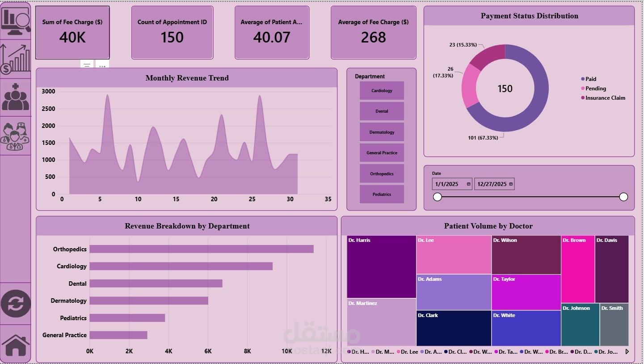Viewport: 644px width, 364px height.
Task: Click the Payment Status Distribution title
Action: (529, 16)
